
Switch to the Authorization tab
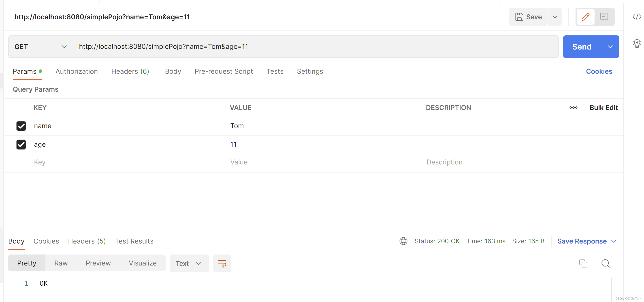(x=77, y=71)
